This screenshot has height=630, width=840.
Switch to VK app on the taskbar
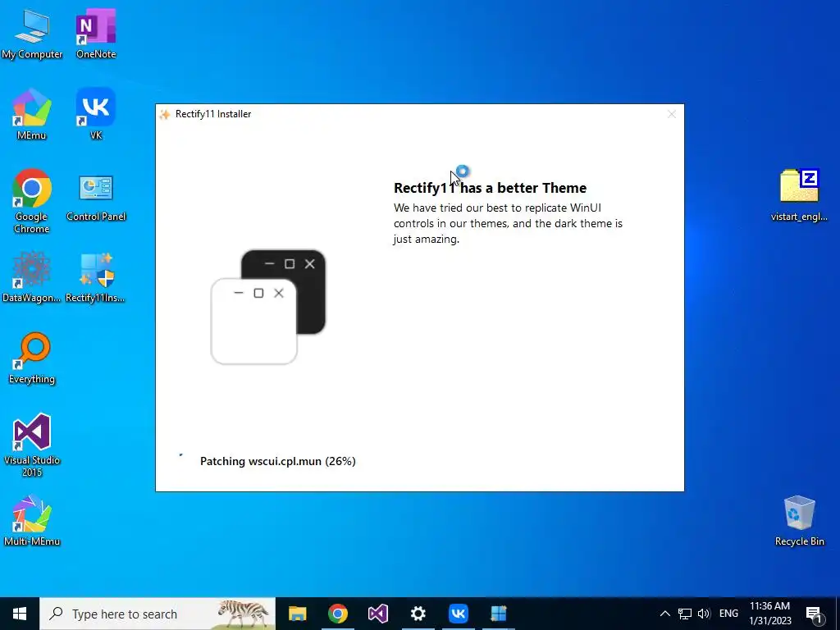(458, 614)
